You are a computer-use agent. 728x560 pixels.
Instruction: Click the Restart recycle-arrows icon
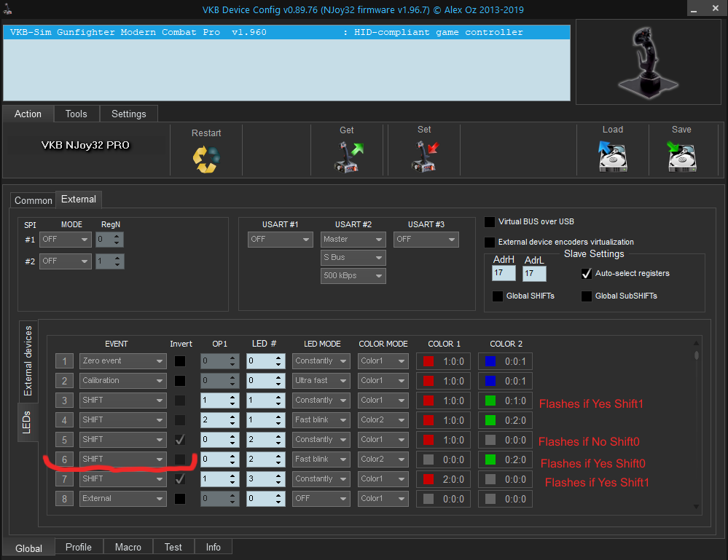[x=206, y=159]
